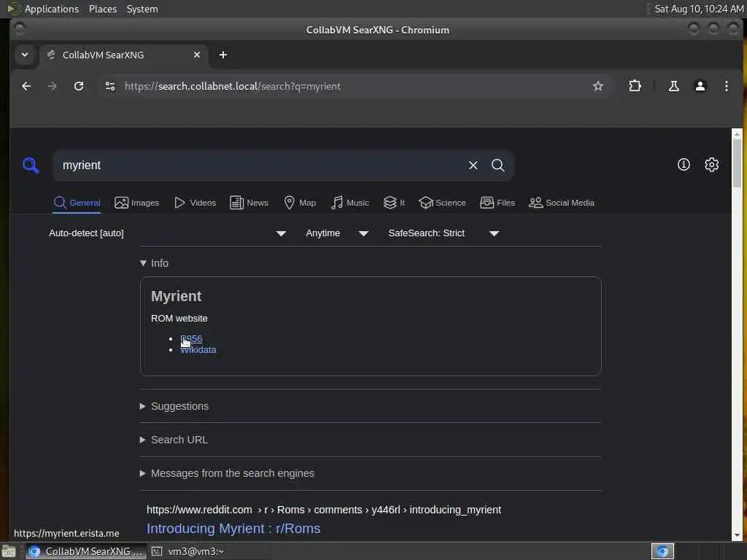Open the Extensions puzzle icon
Screen dimensions: 747x560
click(635, 86)
